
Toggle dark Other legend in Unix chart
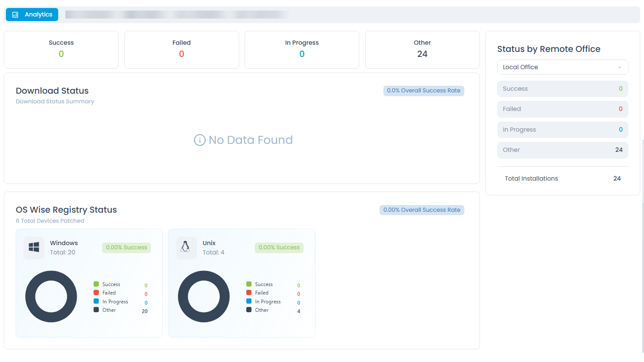pos(258,310)
